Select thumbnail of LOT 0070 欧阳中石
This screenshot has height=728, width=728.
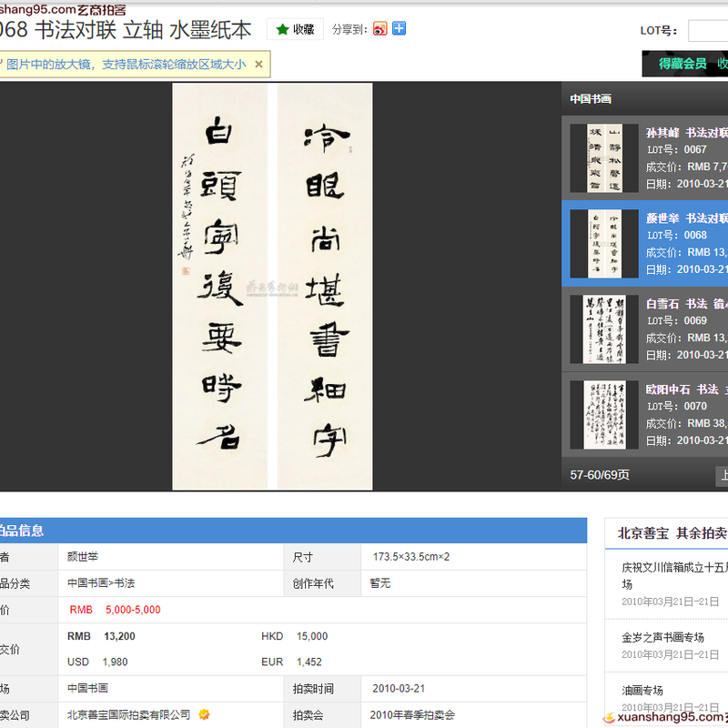(x=604, y=415)
